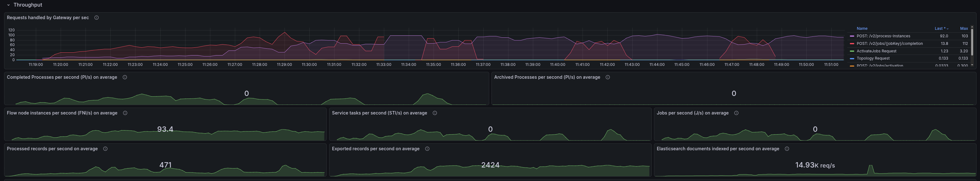This screenshot has height=181, width=980.
Task: Open Elasticsearch documents indexed panel title
Action: tap(717, 149)
